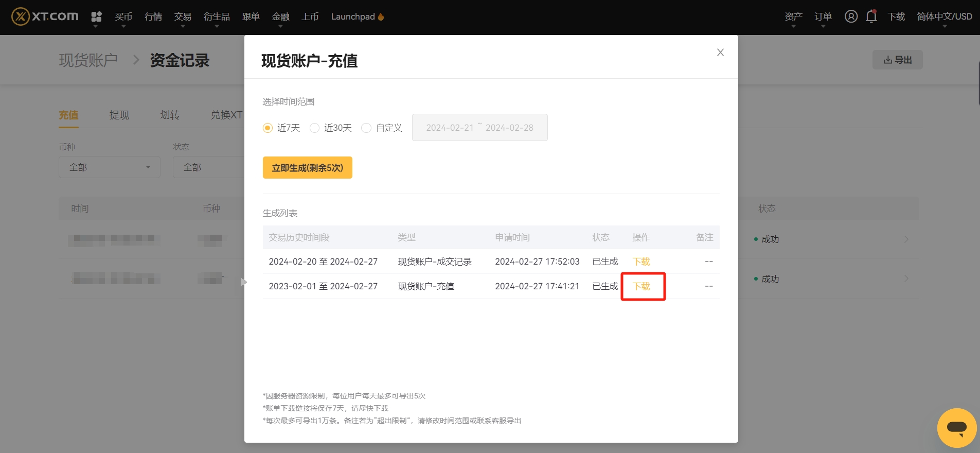Open the 跟单 menu
Image resolution: width=980 pixels, height=453 pixels.
pyautogui.click(x=251, y=17)
